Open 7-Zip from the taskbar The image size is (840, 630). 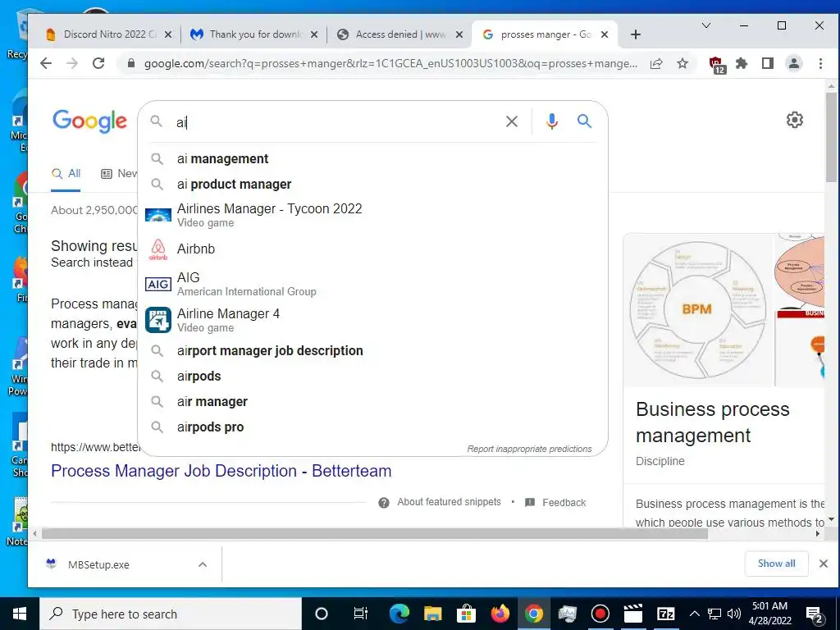coord(666,614)
